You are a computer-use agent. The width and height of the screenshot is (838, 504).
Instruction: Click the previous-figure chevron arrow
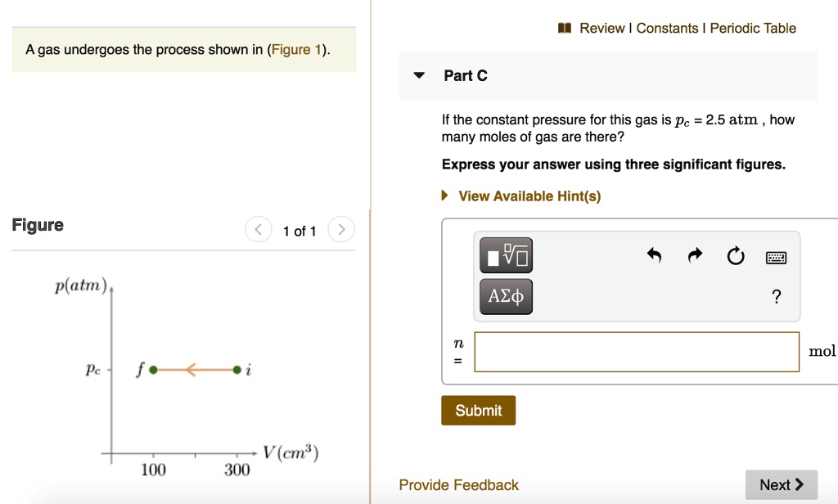tap(259, 229)
